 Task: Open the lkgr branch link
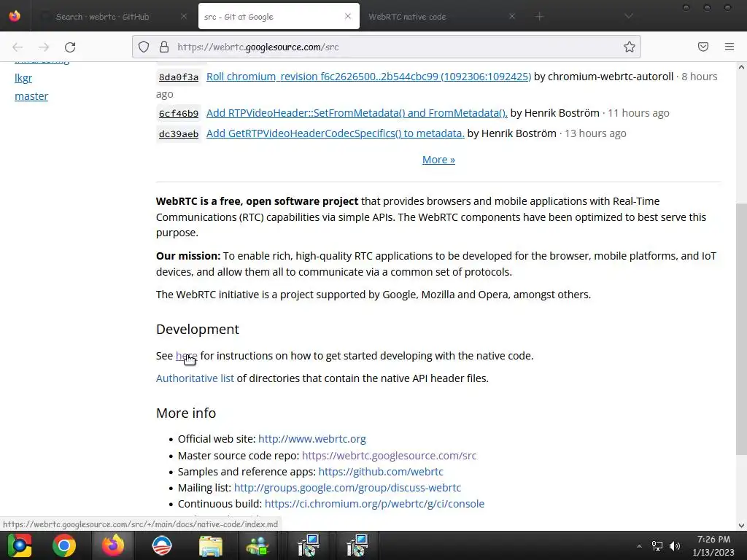[x=23, y=77]
